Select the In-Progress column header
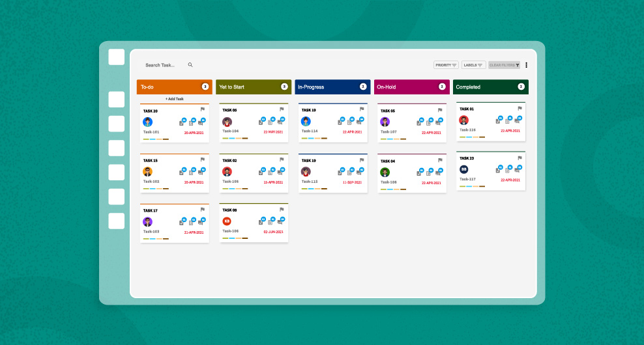This screenshot has height=345, width=644. (332, 87)
